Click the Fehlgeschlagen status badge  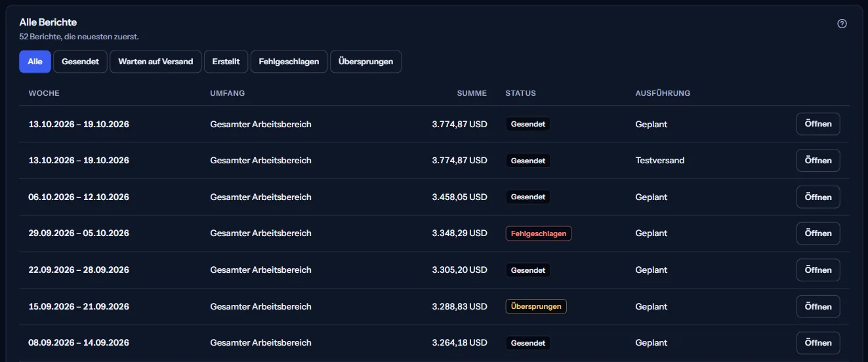pos(539,233)
